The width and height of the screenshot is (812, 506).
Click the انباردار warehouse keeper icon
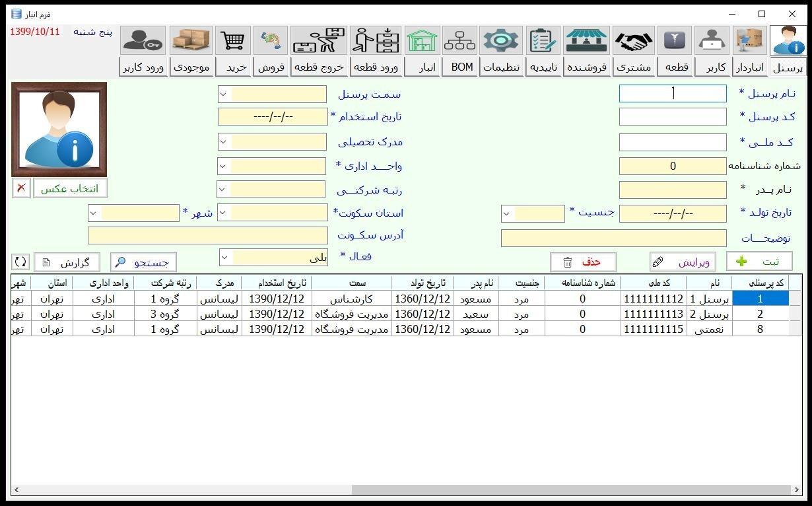point(749,41)
